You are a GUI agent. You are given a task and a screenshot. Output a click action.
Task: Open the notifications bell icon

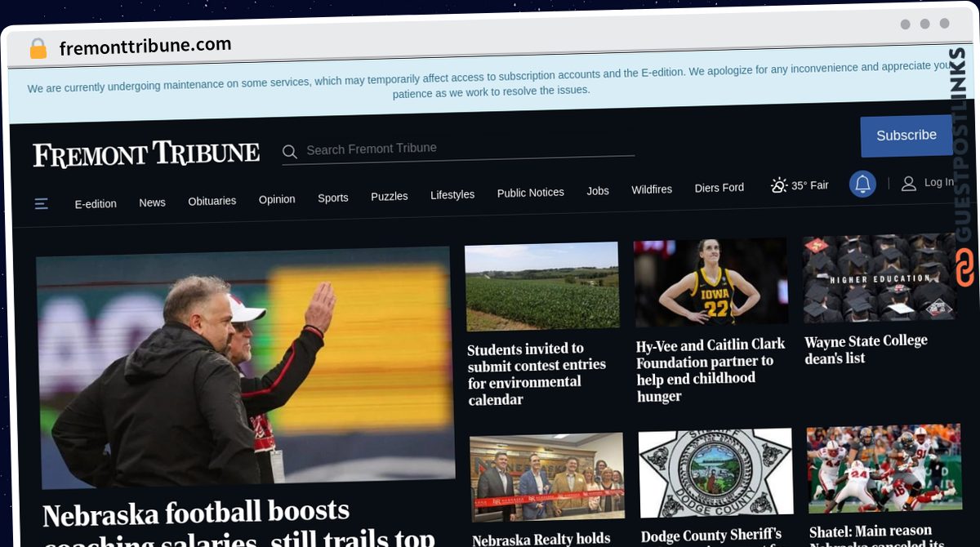[862, 184]
